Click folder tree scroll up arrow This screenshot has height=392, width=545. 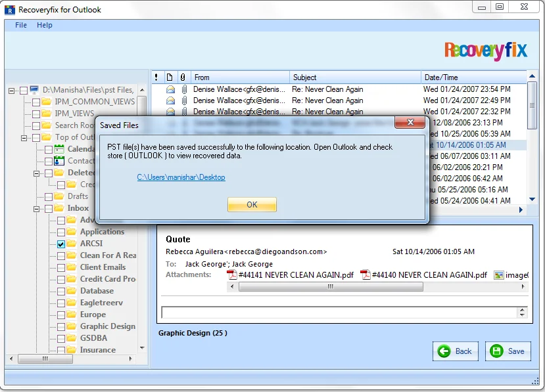tap(142, 90)
